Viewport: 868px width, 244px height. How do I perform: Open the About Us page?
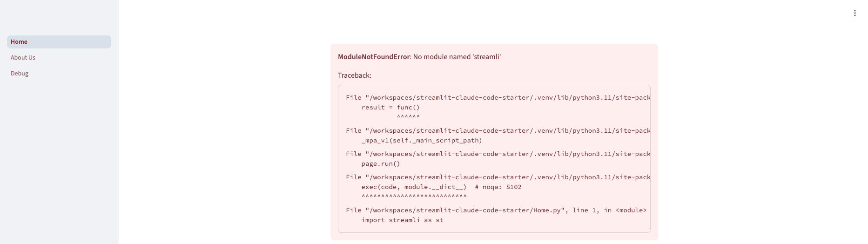[x=23, y=58]
